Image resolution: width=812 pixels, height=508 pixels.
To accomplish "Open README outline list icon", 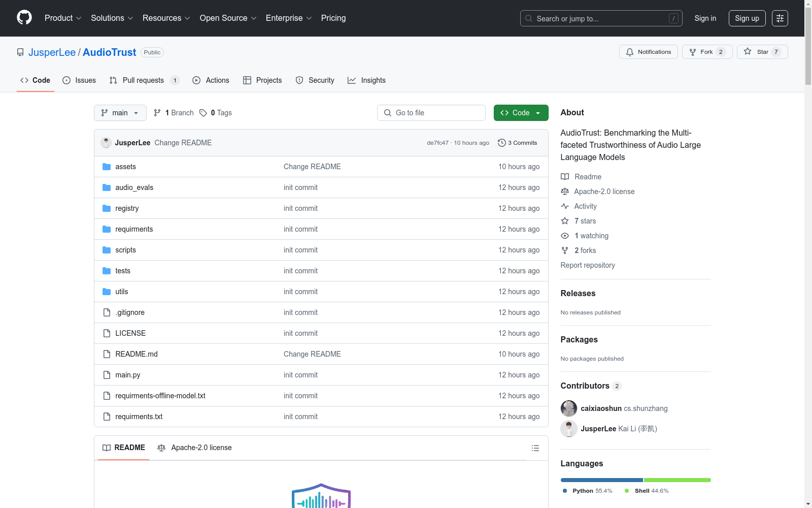I will click(535, 448).
